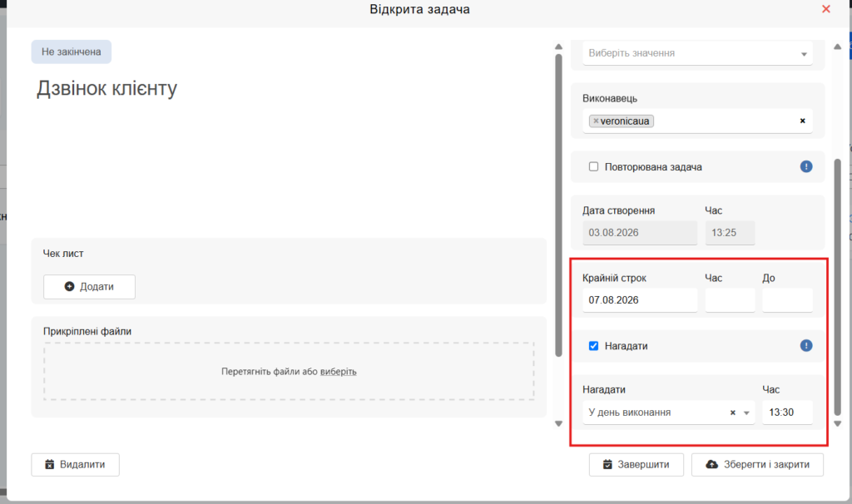Click the info icon beside Повторювана задача

coord(806,166)
